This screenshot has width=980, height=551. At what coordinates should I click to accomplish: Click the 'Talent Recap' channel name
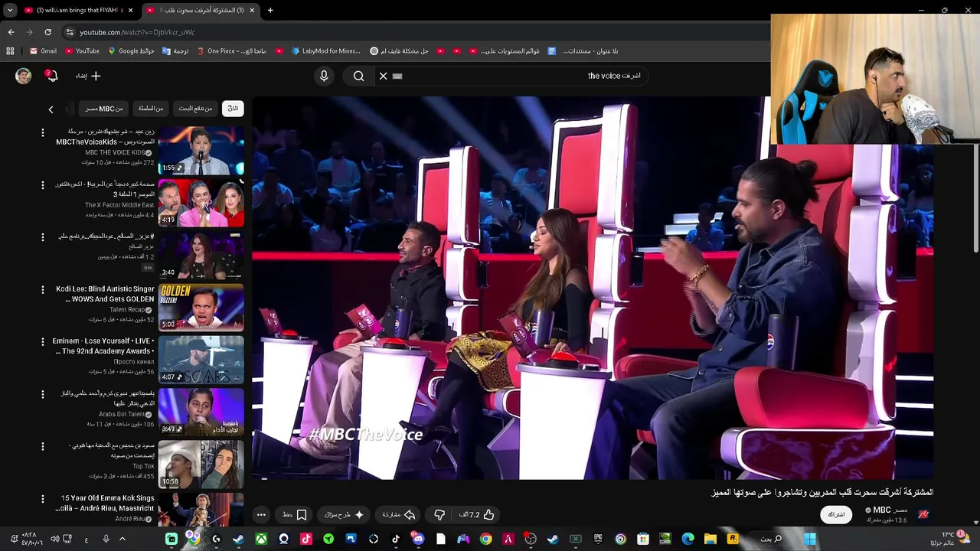click(127, 310)
